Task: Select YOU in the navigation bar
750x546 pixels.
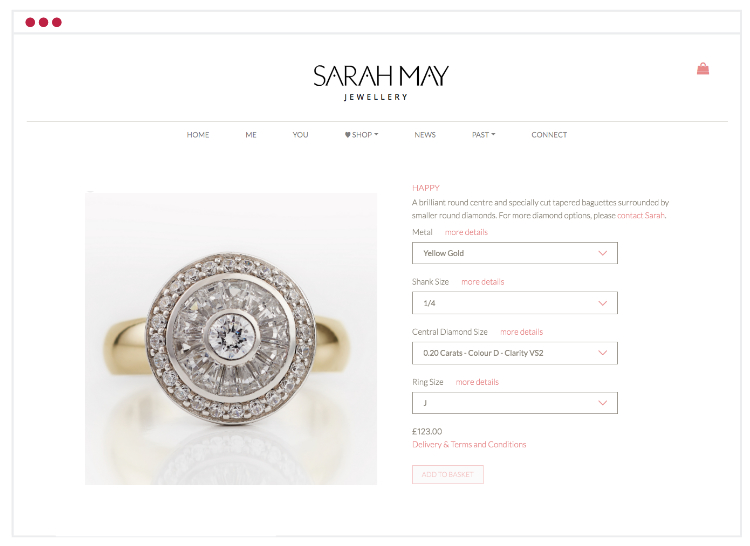Action: click(x=300, y=135)
